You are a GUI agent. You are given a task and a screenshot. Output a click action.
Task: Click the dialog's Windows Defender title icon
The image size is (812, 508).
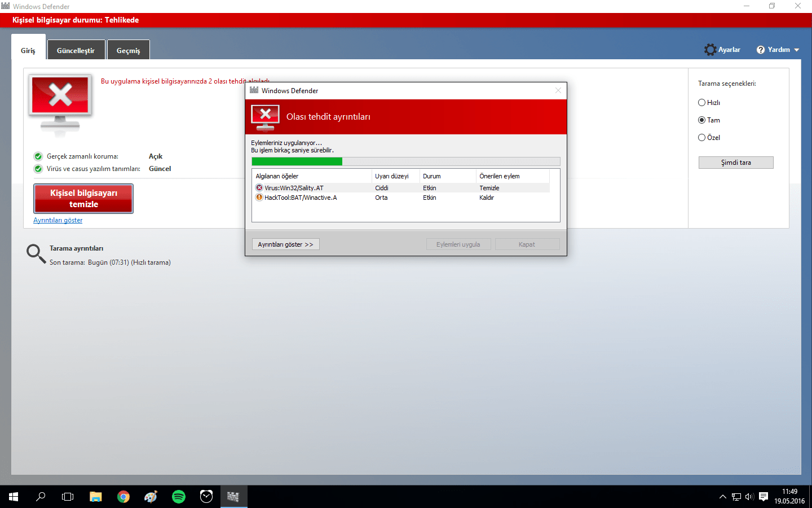point(254,90)
